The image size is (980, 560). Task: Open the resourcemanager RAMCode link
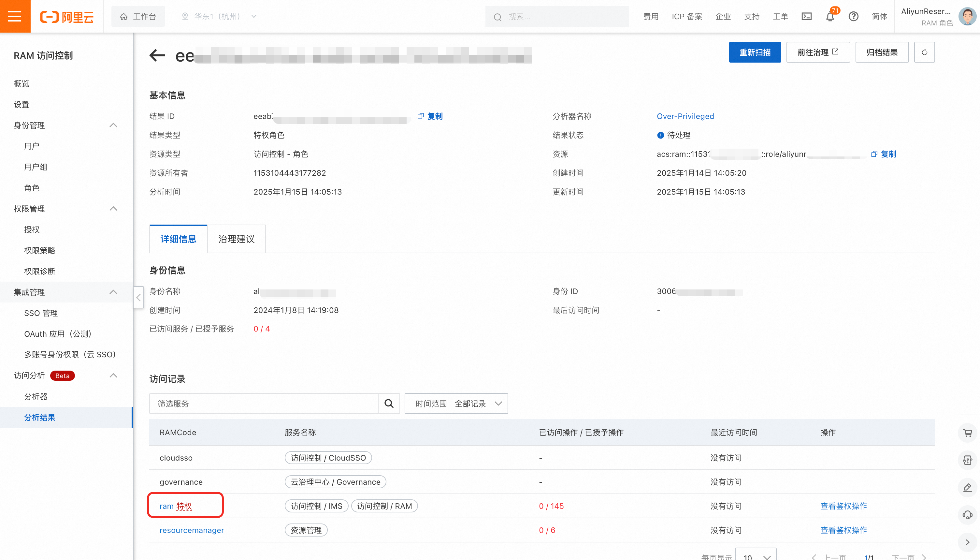[x=192, y=530]
